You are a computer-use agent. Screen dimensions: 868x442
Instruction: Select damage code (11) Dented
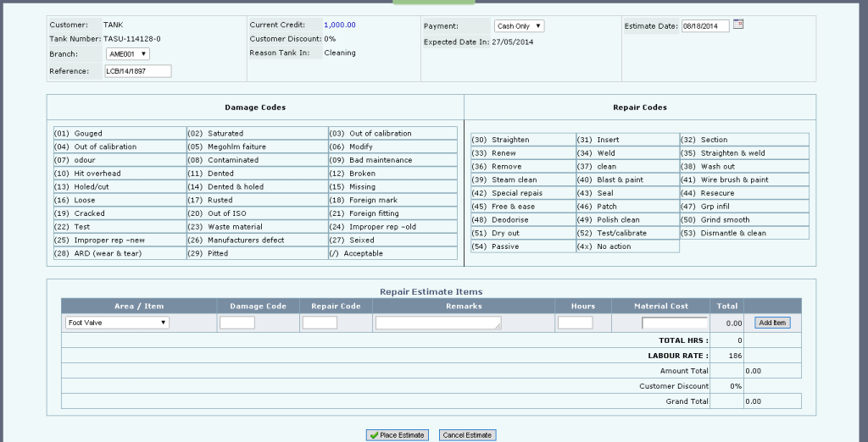[x=258, y=173]
